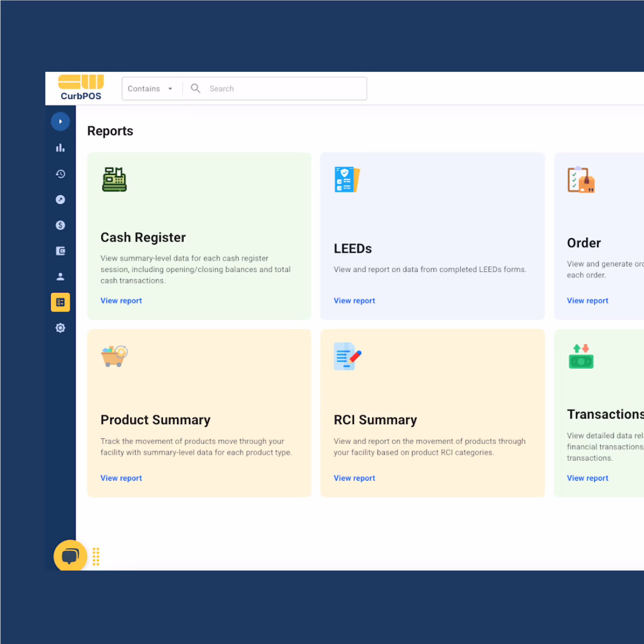644x644 pixels.
Task: Click the RCI categories description text
Action: point(430,447)
